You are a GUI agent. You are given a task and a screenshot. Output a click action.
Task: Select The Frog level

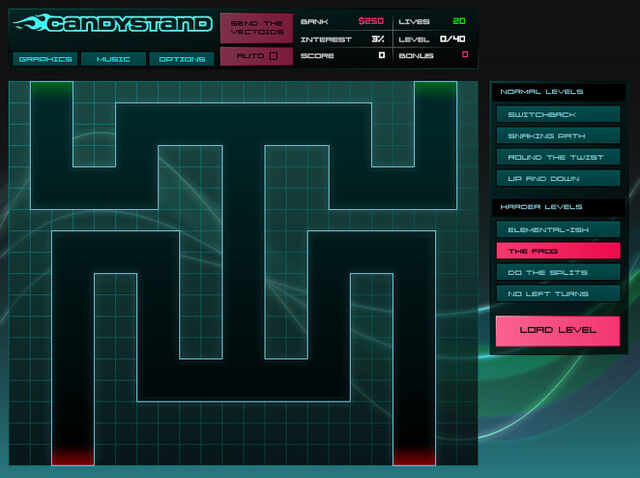pos(558,251)
